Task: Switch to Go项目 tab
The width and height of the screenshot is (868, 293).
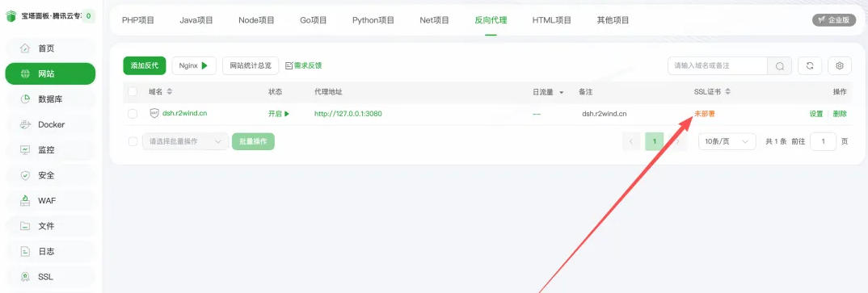Action: tap(314, 20)
